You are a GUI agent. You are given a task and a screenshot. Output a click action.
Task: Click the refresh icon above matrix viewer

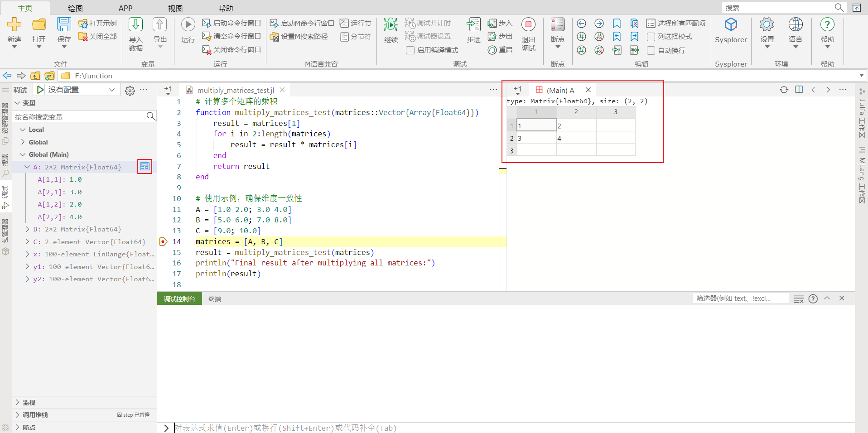pyautogui.click(x=784, y=90)
